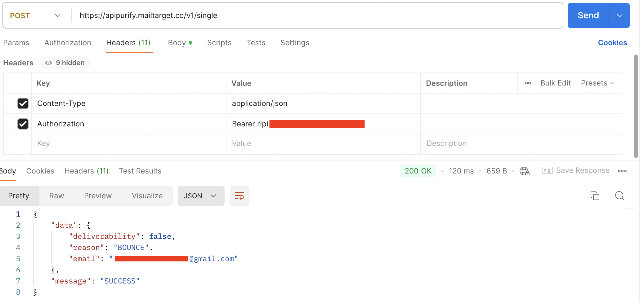The height and width of the screenshot is (303, 644).
Task: Open the POST method dropdown
Action: [35, 16]
